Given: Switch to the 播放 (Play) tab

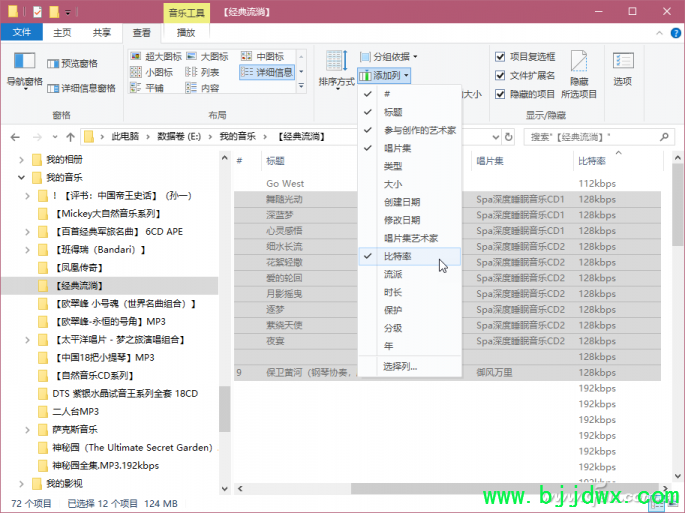Looking at the screenshot, I should [186, 33].
